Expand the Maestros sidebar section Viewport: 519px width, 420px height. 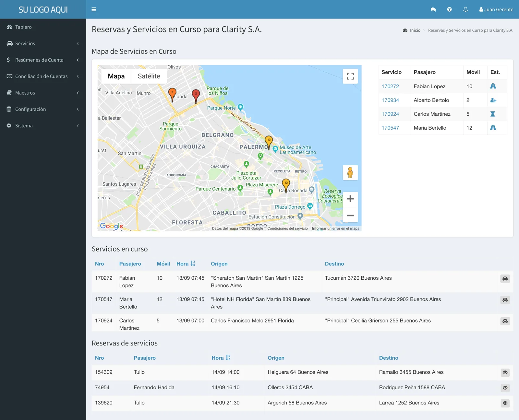43,93
